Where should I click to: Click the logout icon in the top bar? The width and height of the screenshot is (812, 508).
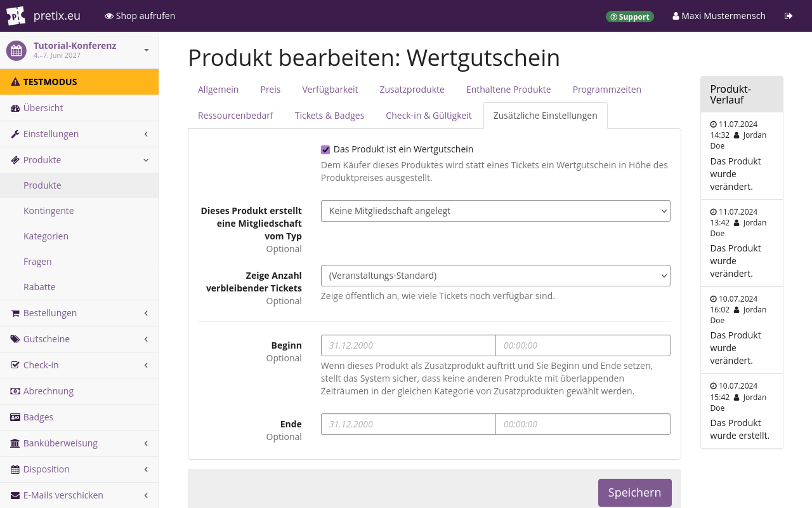coord(789,16)
